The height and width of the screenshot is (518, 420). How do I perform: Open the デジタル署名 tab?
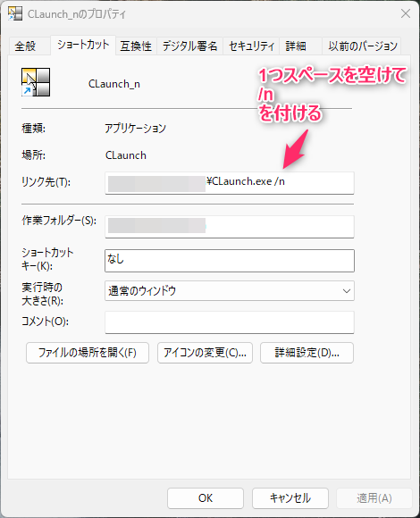point(189,46)
